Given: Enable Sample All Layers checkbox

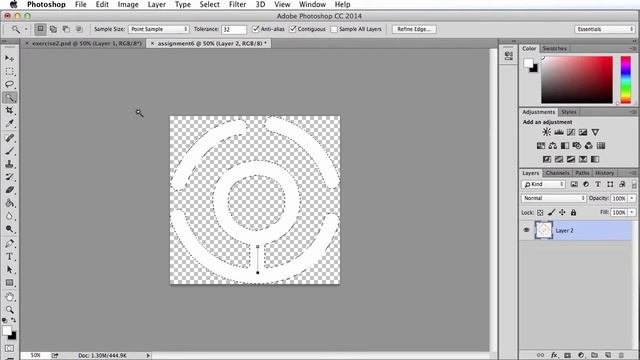Looking at the screenshot, I should click(x=334, y=29).
